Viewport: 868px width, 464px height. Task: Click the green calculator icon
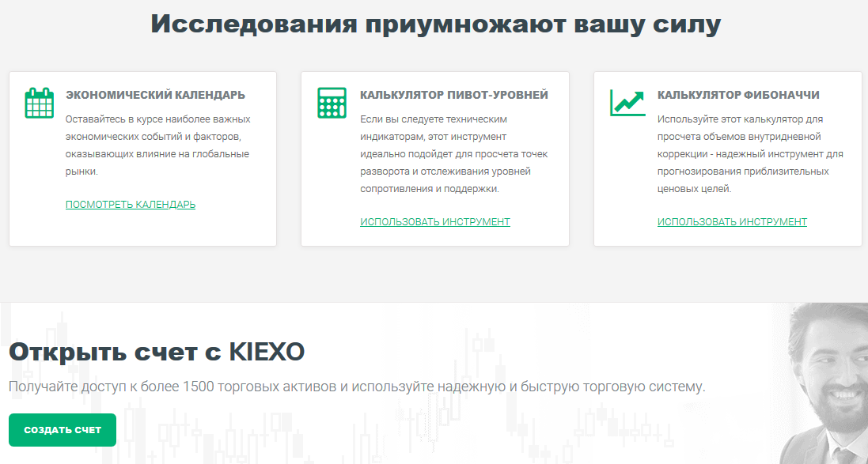pos(332,102)
